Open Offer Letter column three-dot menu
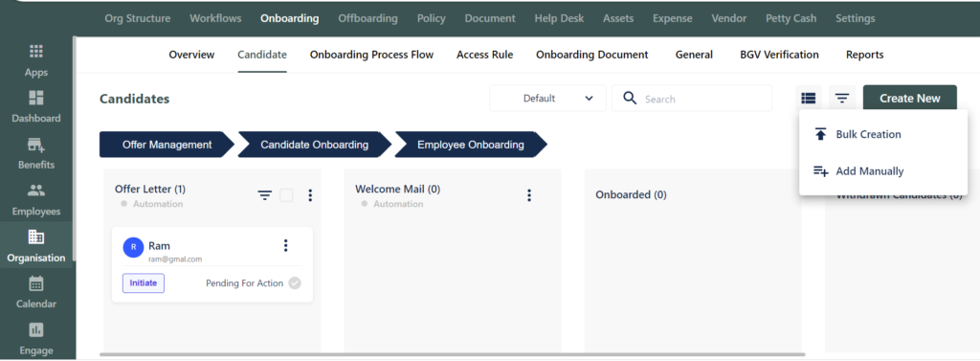 click(310, 196)
